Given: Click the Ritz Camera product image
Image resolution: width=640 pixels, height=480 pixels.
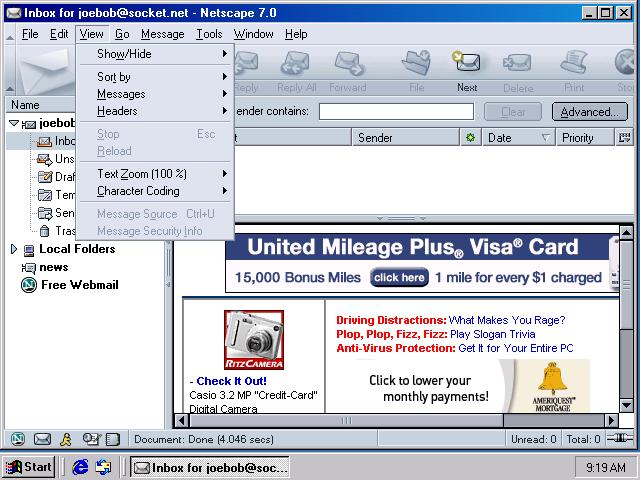Looking at the screenshot, I should pyautogui.click(x=254, y=340).
